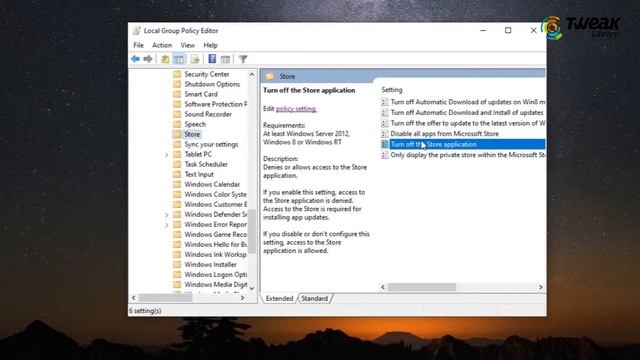Screen dimensions: 640x360
Task: Select Windows Ink Workspace folder
Action: [x=216, y=255]
